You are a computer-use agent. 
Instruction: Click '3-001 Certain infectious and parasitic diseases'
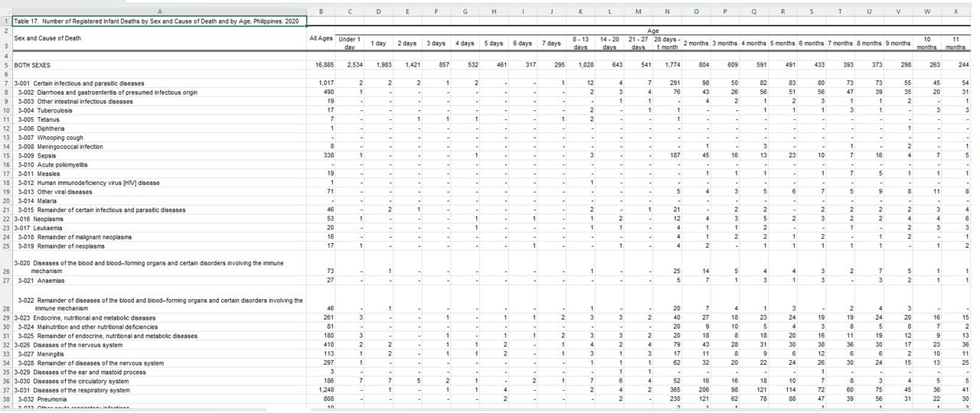coord(79,83)
